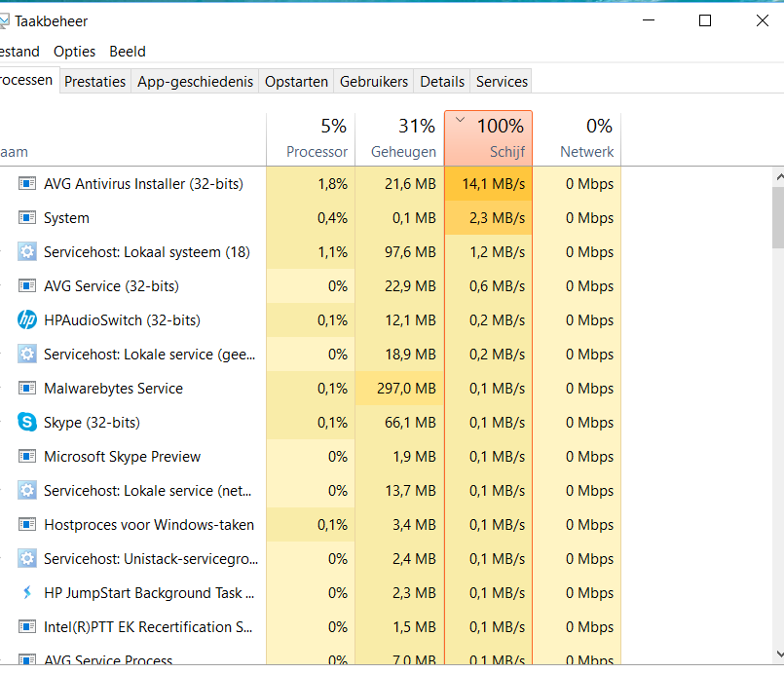Click the scrollbar down arrow
784x674 pixels.
click(779, 654)
